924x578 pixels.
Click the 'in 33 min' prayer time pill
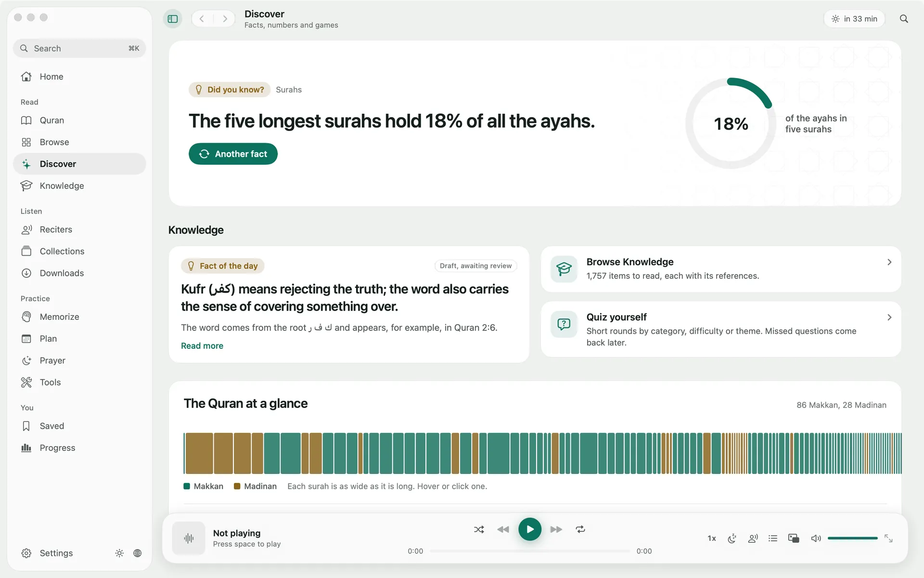[854, 19]
